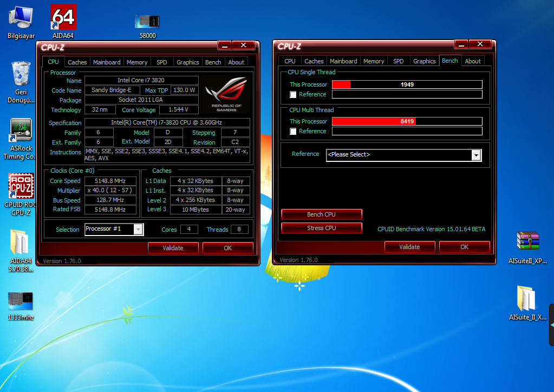Open Graphics tab in right window

pos(425,61)
